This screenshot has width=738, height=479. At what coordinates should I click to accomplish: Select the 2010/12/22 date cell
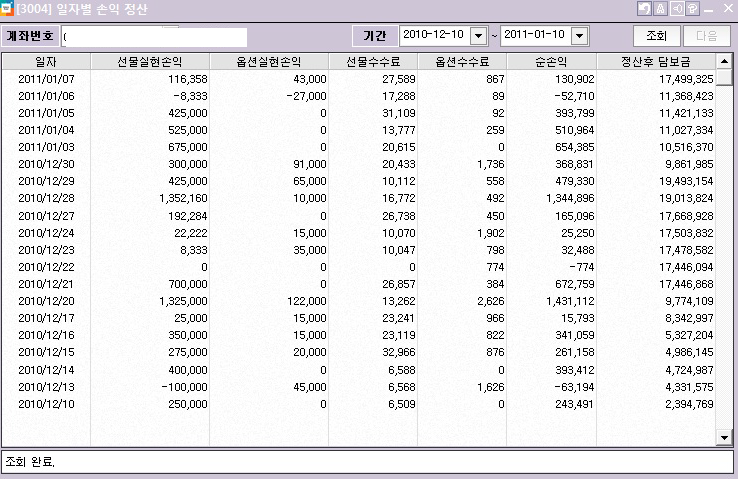click(46, 267)
